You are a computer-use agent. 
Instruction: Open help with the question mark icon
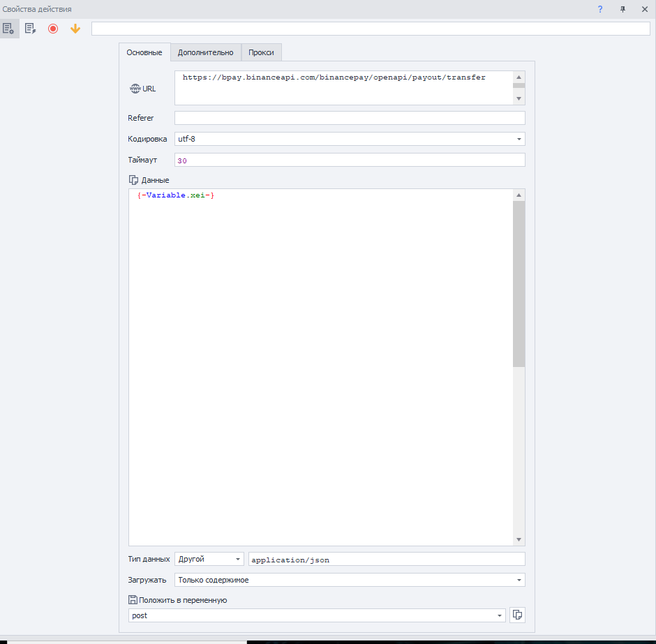[x=600, y=9]
